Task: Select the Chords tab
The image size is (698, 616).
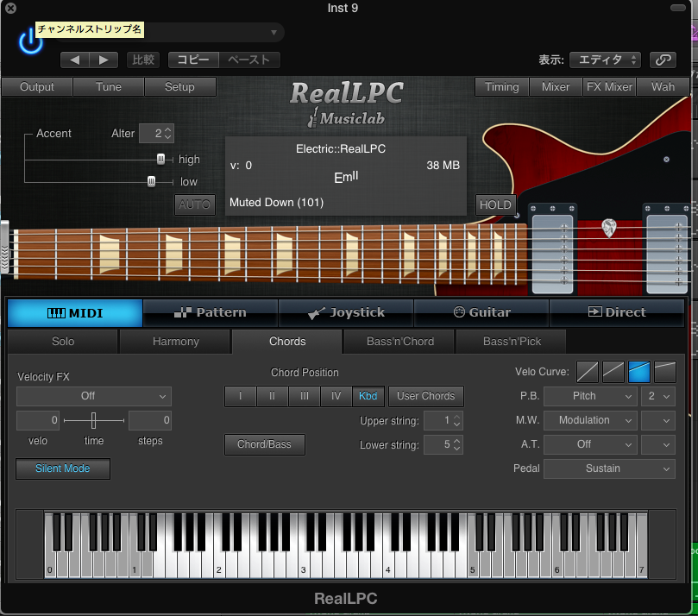Action: point(287,342)
